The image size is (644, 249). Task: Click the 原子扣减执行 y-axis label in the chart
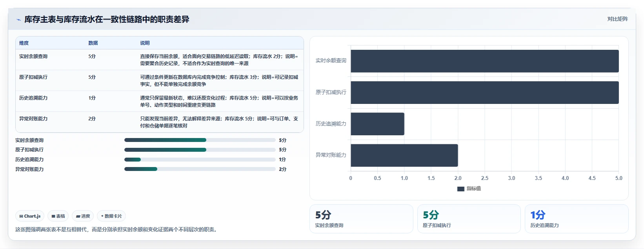331,92
